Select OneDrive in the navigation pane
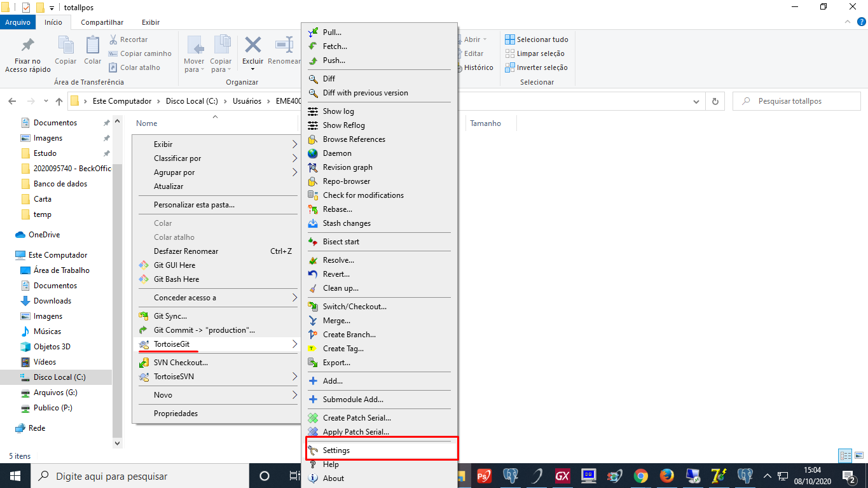The height and width of the screenshot is (488, 868). coord(44,235)
